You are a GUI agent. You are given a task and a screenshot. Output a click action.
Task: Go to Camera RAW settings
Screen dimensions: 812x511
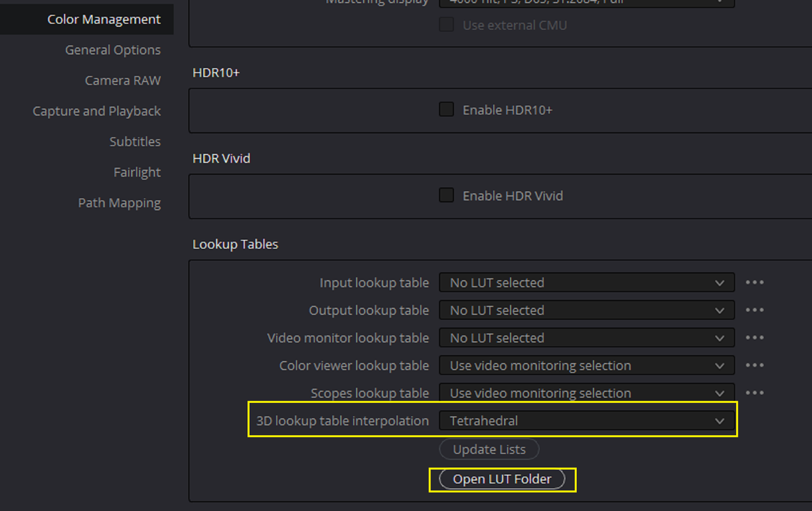[123, 80]
